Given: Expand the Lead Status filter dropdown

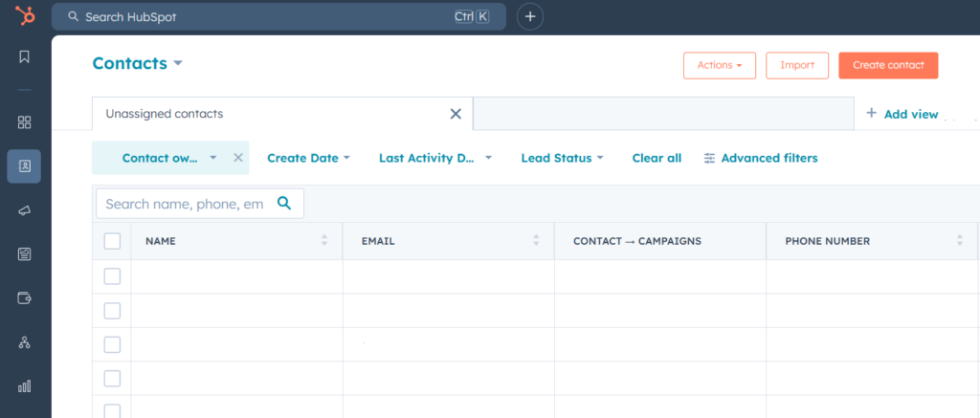Looking at the screenshot, I should pos(562,158).
